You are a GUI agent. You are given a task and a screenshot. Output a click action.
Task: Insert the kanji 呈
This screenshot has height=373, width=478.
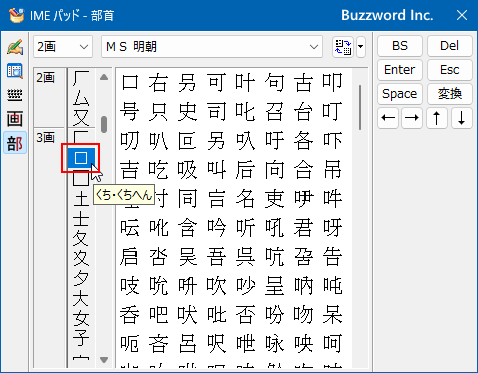click(x=274, y=286)
